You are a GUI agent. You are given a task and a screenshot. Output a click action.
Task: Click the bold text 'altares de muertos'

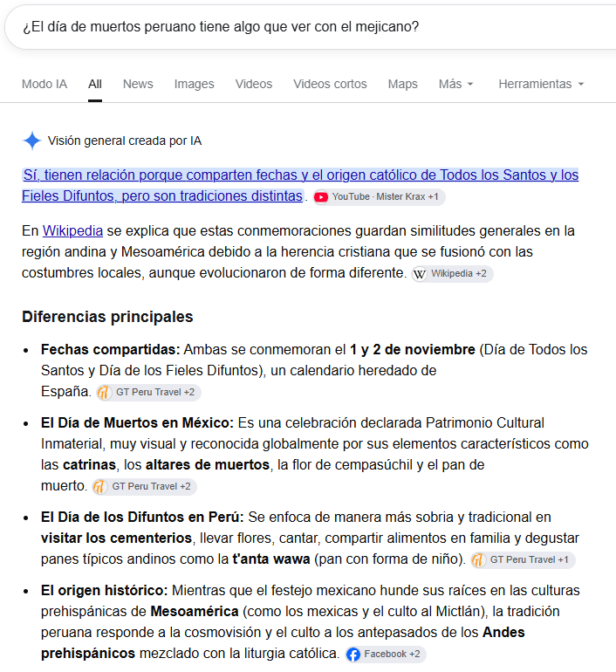(208, 465)
